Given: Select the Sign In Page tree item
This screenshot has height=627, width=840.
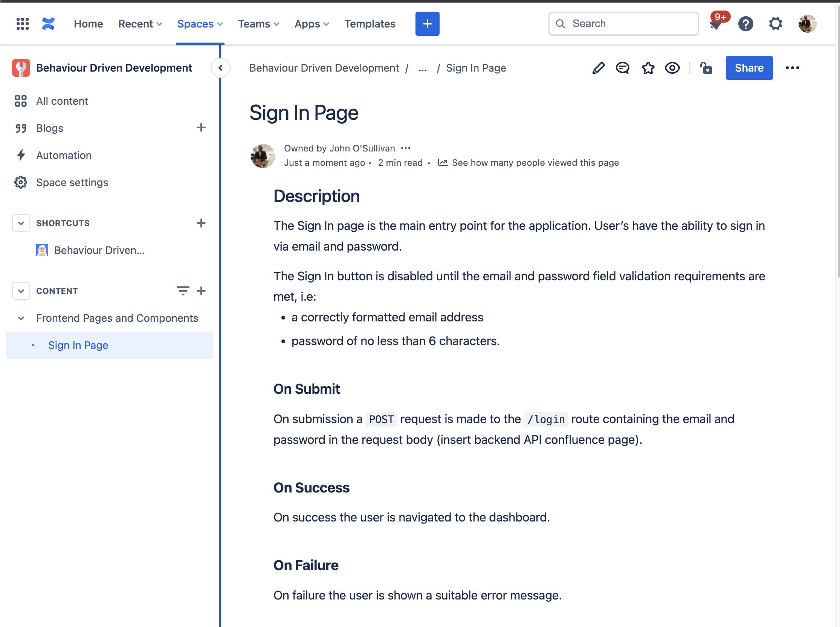Looking at the screenshot, I should pyautogui.click(x=78, y=344).
